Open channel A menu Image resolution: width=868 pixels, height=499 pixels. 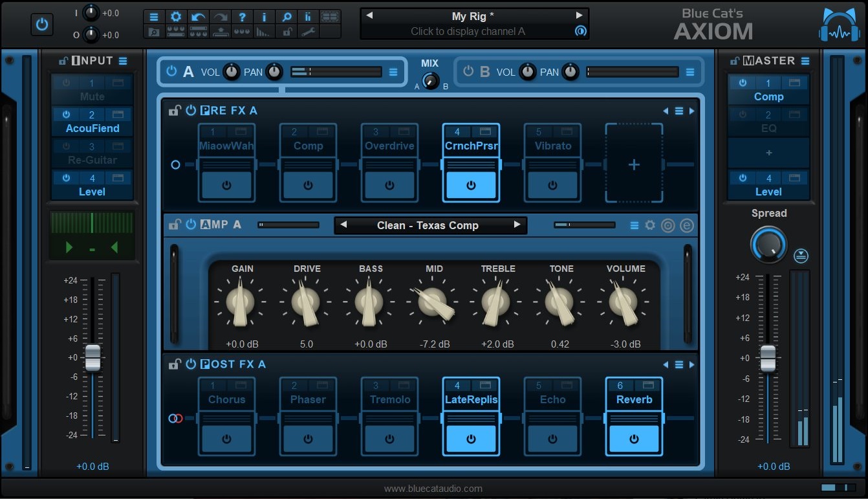tap(393, 72)
